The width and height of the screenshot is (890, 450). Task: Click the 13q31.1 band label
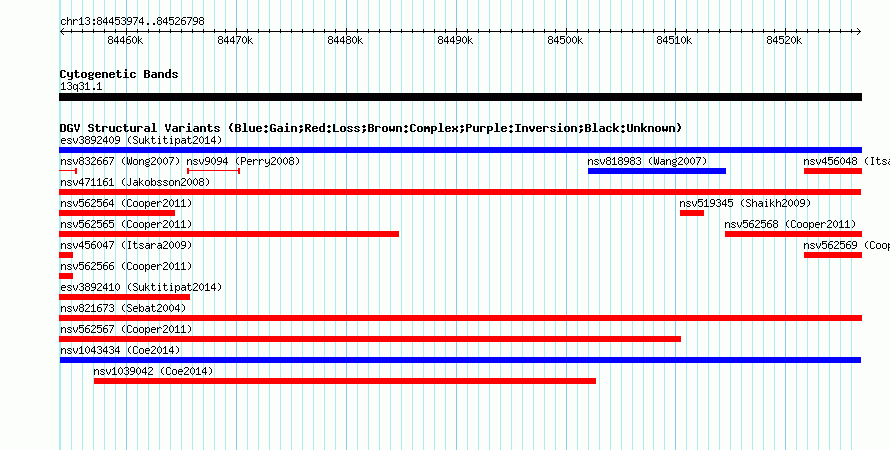click(x=81, y=86)
